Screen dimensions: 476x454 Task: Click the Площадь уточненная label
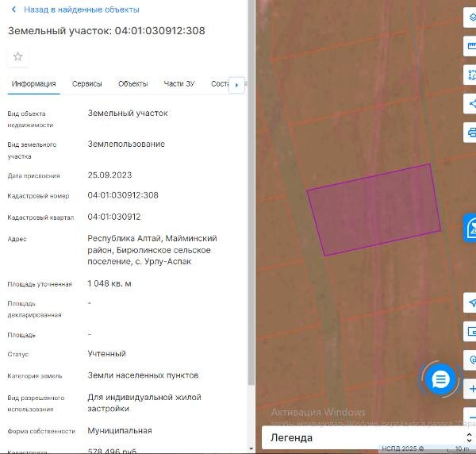(x=40, y=285)
